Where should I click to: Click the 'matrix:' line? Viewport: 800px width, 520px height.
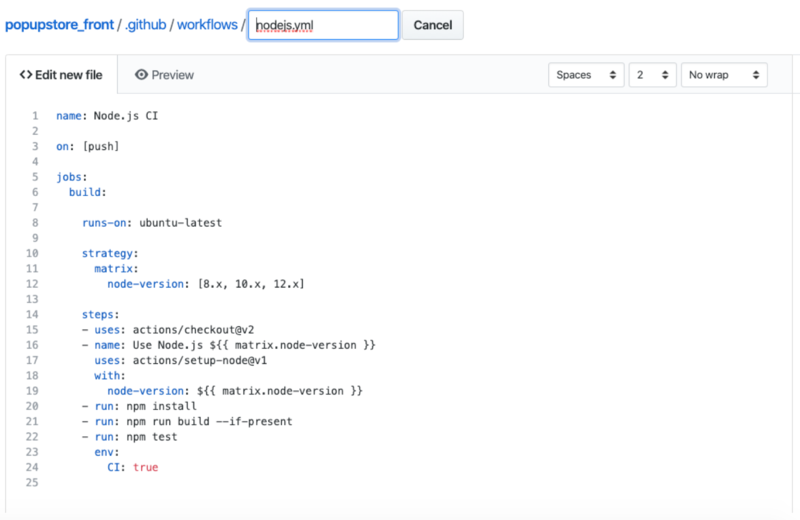coord(116,268)
